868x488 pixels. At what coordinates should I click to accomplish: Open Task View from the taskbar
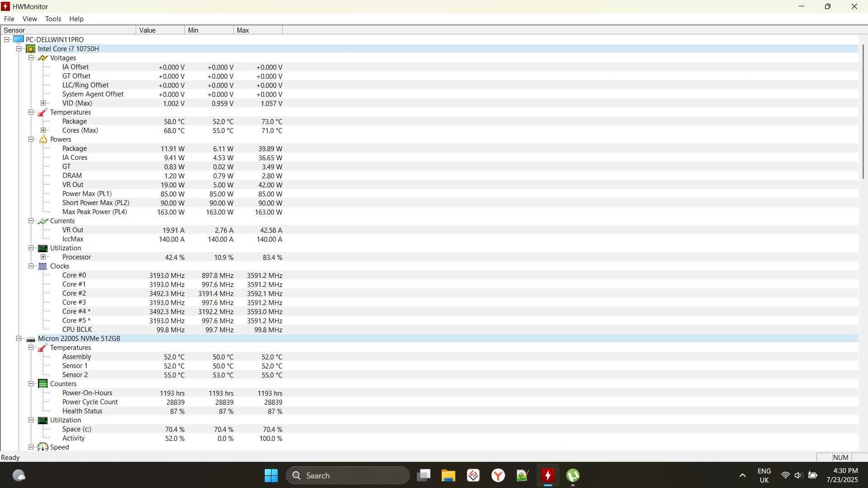point(424,475)
